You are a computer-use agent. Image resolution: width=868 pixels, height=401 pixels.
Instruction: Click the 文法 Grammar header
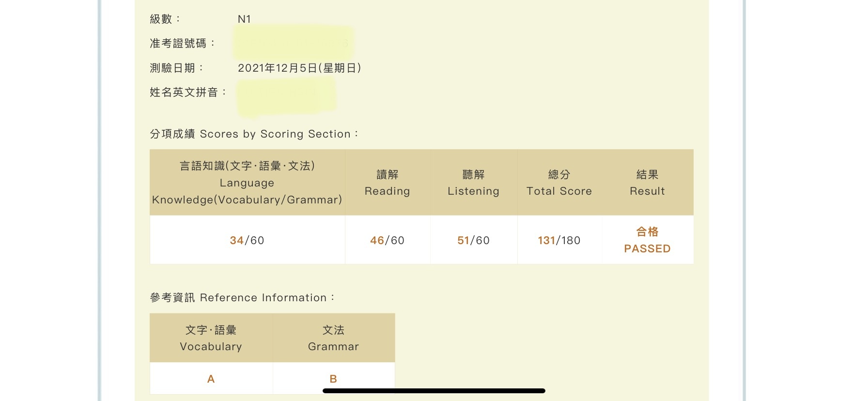[334, 338]
